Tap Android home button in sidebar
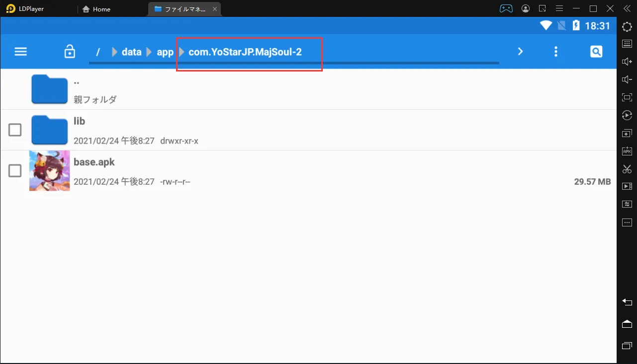This screenshot has width=637, height=364. tap(627, 324)
